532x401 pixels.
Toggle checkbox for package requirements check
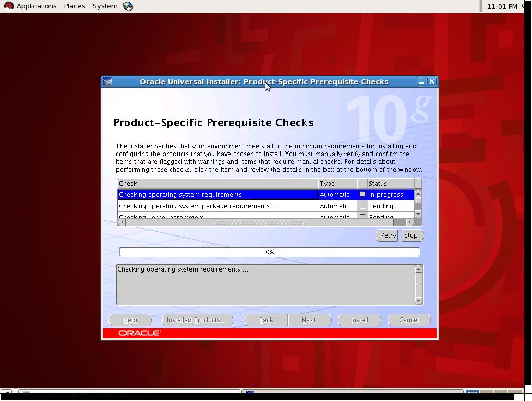pyautogui.click(x=362, y=206)
